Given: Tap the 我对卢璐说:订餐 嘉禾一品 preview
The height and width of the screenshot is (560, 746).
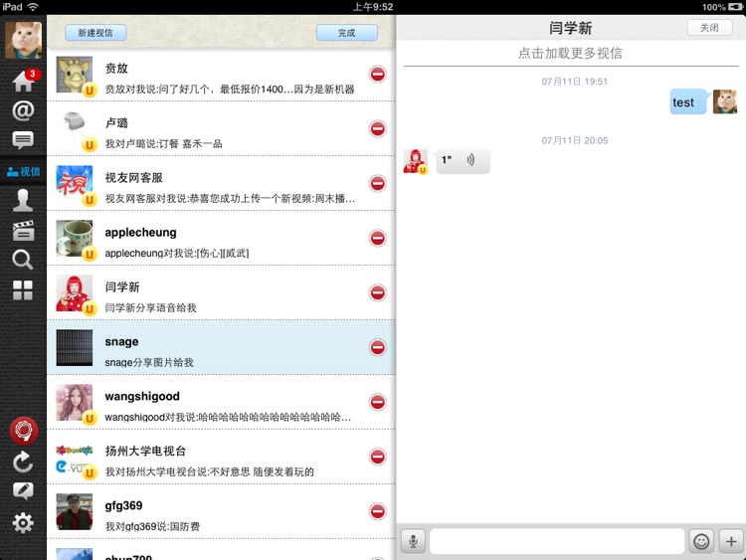Looking at the screenshot, I should click(x=164, y=143).
